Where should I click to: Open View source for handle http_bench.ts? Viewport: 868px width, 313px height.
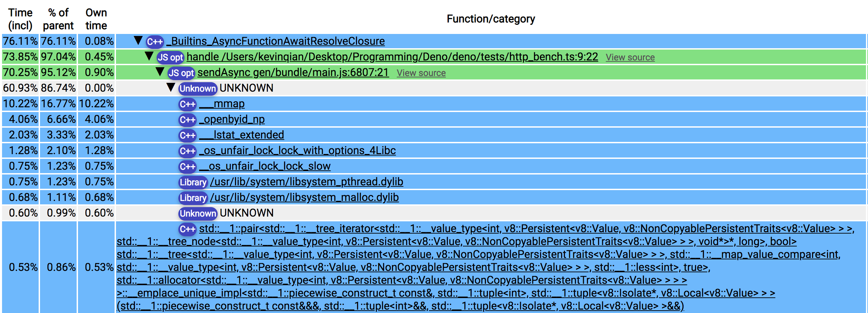[x=629, y=58]
